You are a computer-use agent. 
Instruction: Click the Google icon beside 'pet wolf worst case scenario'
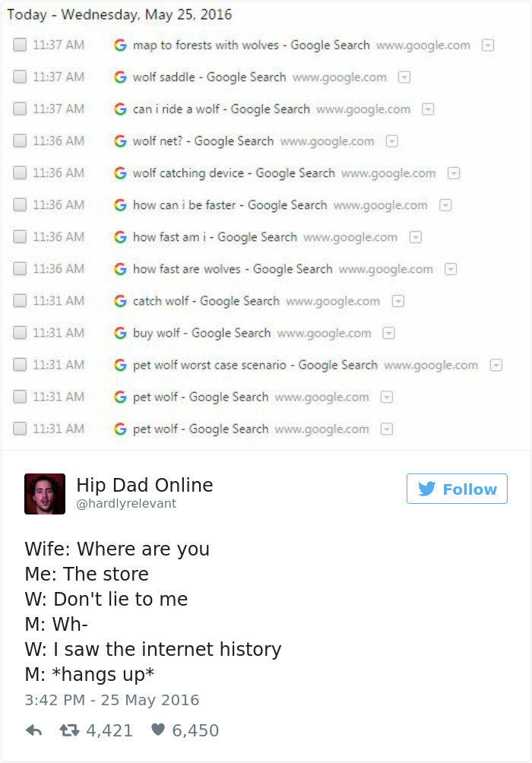coord(122,364)
